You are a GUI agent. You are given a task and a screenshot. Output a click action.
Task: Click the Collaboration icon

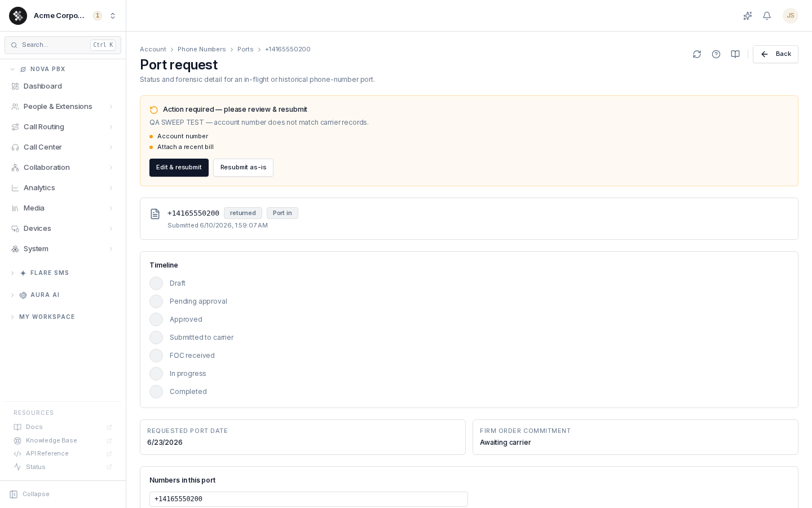pos(15,168)
